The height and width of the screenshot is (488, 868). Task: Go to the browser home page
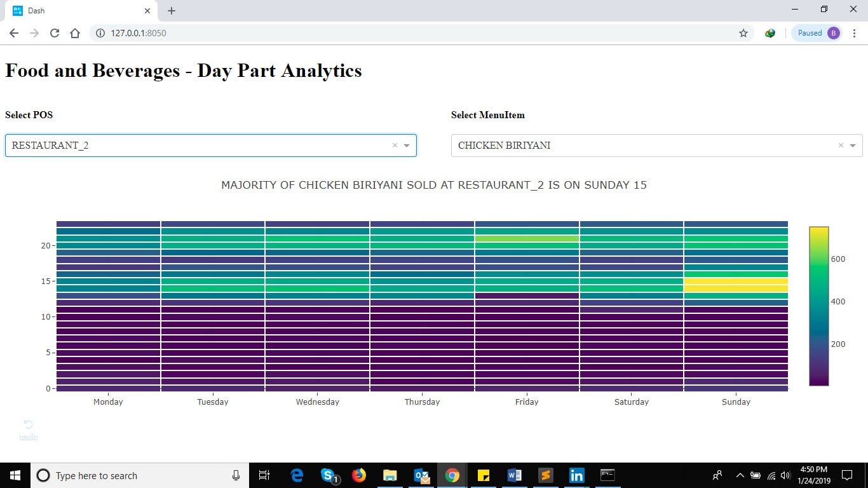coord(75,33)
